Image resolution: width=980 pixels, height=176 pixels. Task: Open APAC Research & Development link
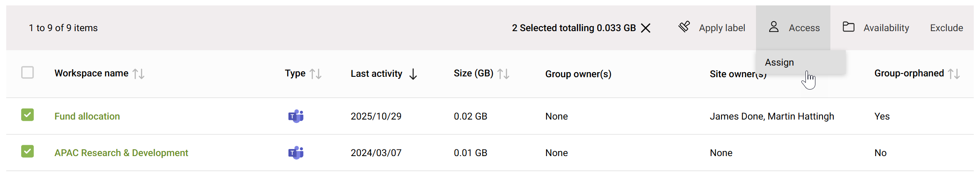121,153
